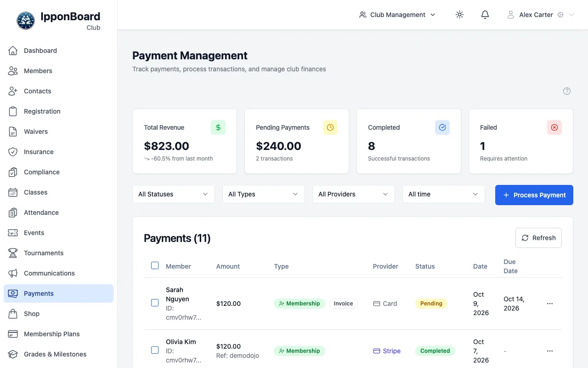This screenshot has height=368, width=588.
Task: Tick the select-all payments header checkbox
Action: tap(155, 265)
